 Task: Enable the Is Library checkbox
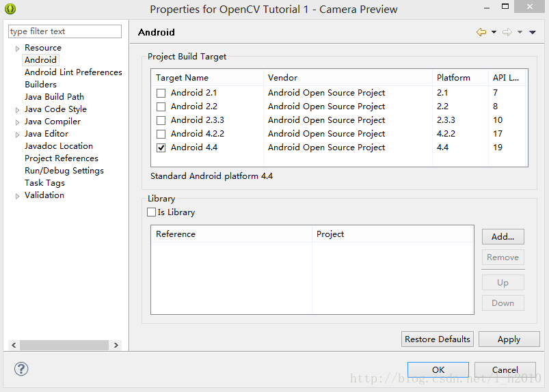click(x=151, y=212)
